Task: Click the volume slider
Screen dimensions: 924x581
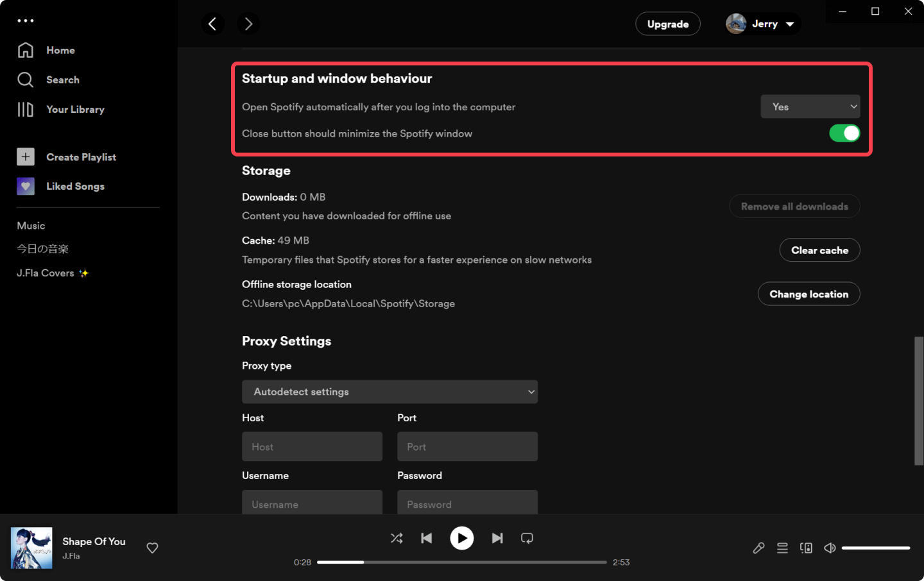Action: pos(876,548)
